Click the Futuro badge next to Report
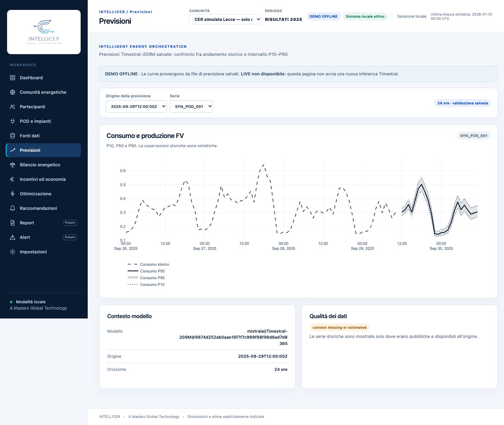Image resolution: width=504 pixels, height=425 pixels. point(70,223)
